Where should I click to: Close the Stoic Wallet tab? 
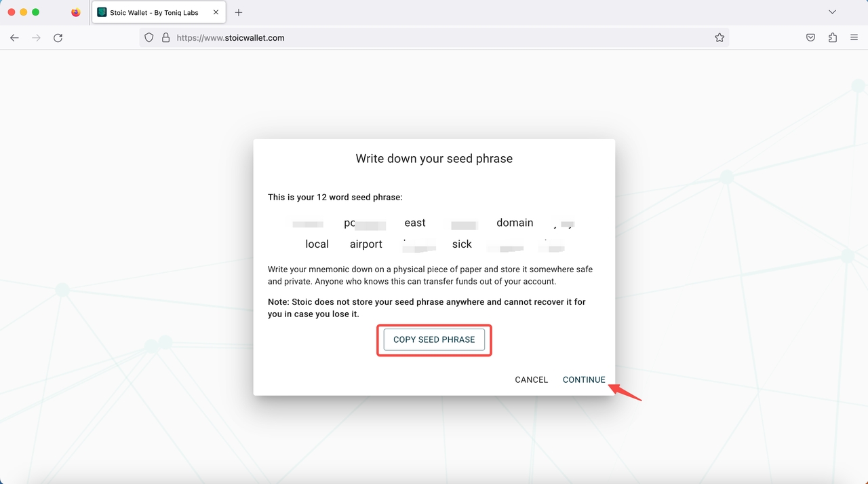coord(216,12)
